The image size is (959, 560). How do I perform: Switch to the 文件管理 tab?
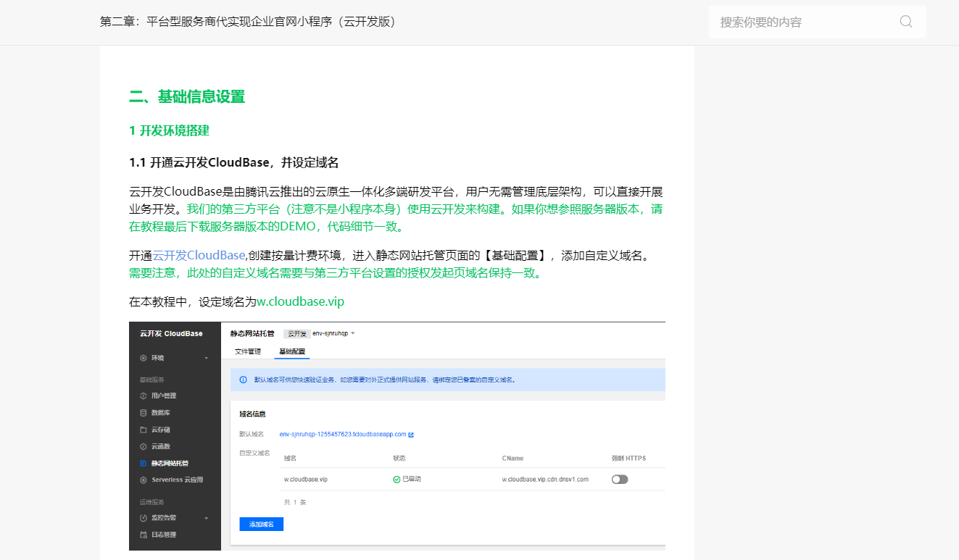[248, 351]
